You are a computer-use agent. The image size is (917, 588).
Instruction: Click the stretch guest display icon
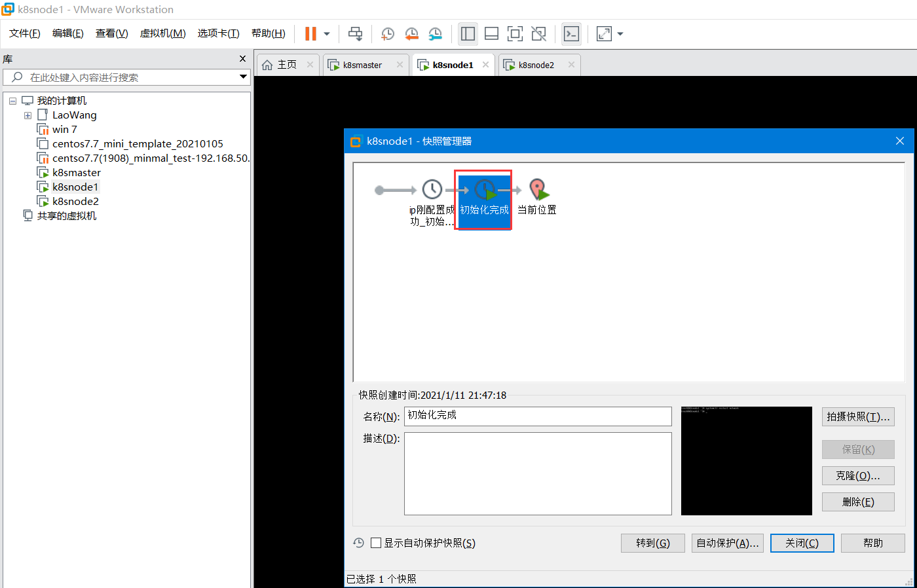(604, 33)
